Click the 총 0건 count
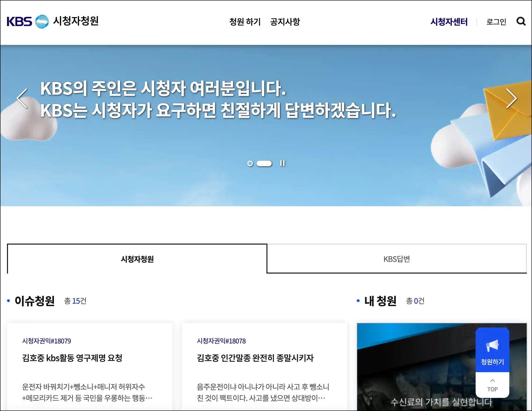 point(415,301)
